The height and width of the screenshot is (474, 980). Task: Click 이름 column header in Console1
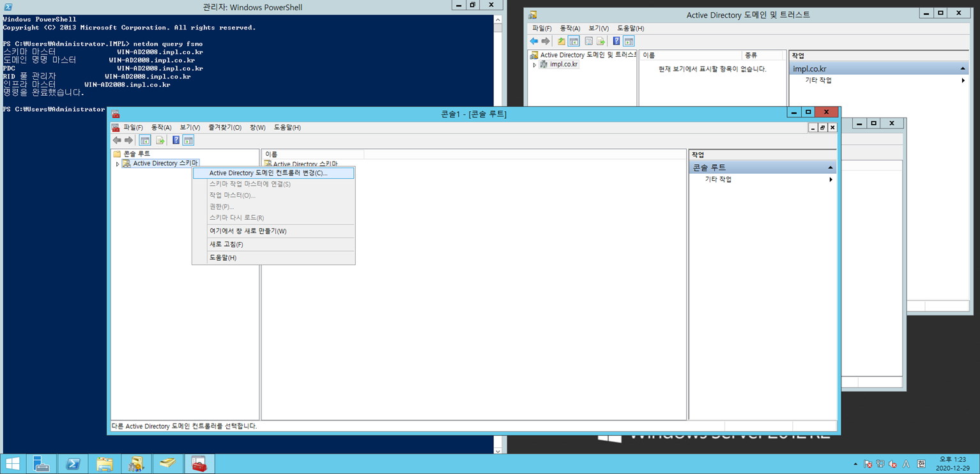click(313, 155)
